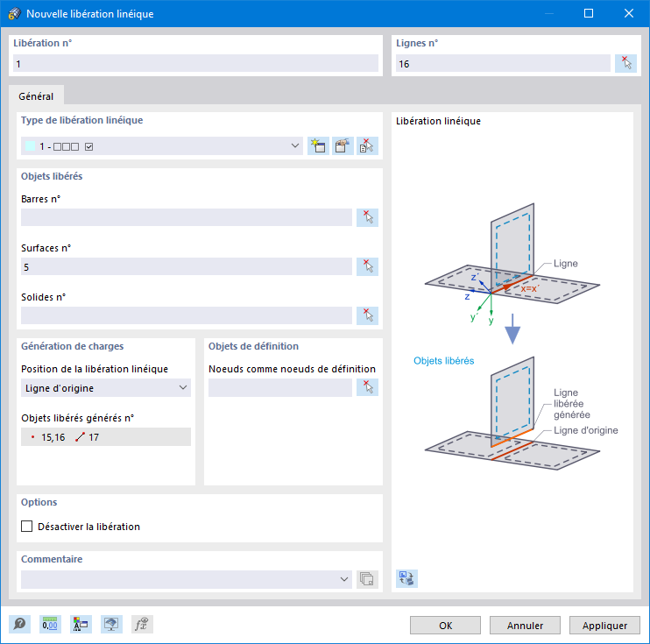Click into the Solides n° field
This screenshot has height=644, width=650.
(x=187, y=315)
